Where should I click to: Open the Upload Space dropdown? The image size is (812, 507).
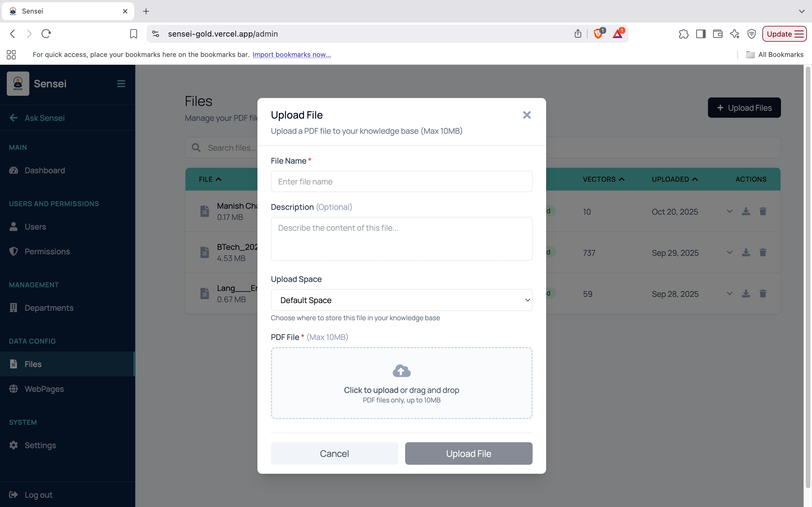click(401, 300)
